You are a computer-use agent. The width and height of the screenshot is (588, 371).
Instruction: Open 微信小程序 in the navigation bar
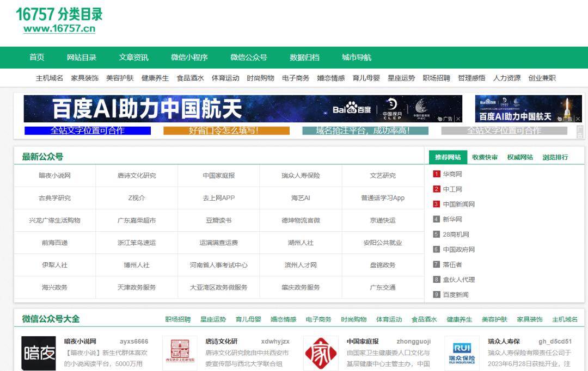point(189,57)
